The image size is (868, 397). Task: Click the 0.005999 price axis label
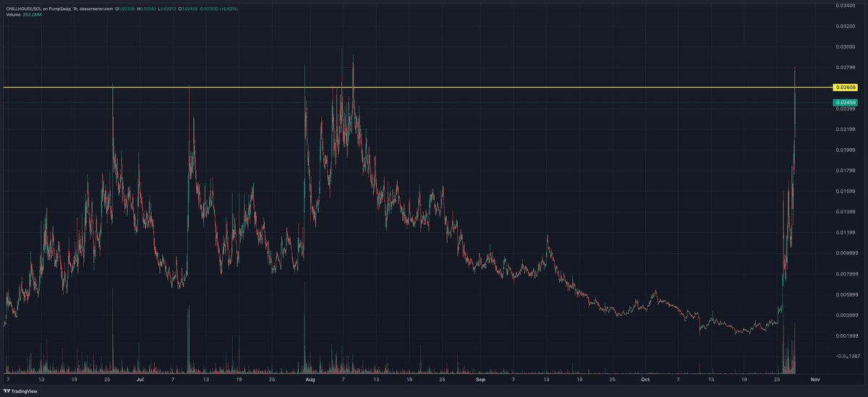click(846, 295)
